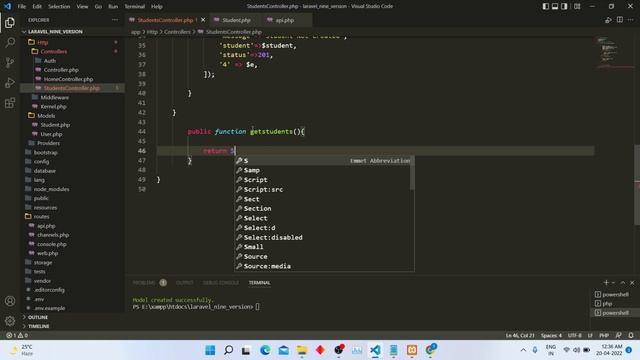This screenshot has height=360, width=640.
Task: Maximize the terminal panel with chevron
Action: [x=623, y=282]
